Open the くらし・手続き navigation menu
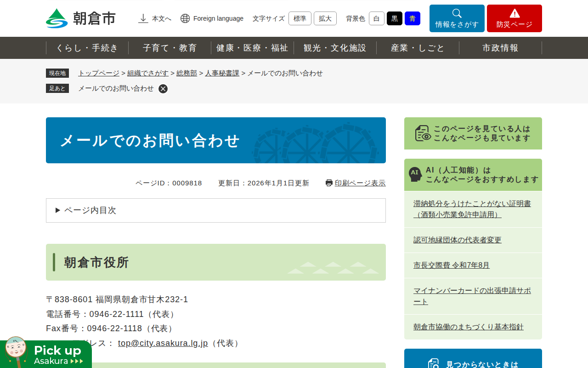This screenshot has height=368, width=588. (x=87, y=47)
